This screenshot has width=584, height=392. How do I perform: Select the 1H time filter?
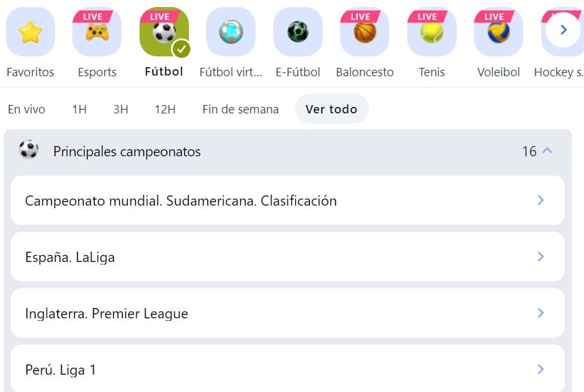click(x=79, y=109)
